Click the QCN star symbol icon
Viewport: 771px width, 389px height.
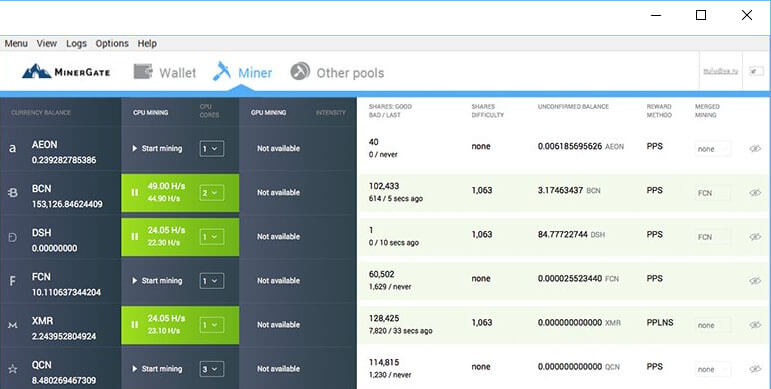[13, 369]
